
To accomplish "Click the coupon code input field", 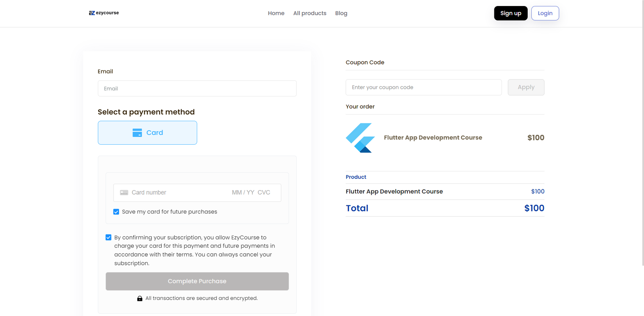I will (423, 87).
